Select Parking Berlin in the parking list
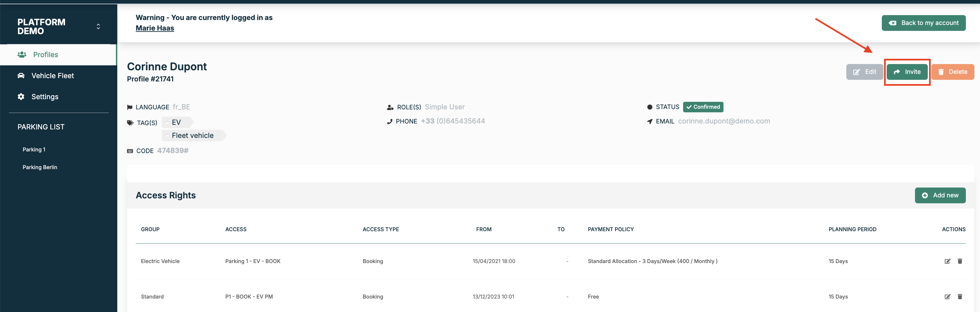Screen dimensions: 980x312 [x=40, y=167]
